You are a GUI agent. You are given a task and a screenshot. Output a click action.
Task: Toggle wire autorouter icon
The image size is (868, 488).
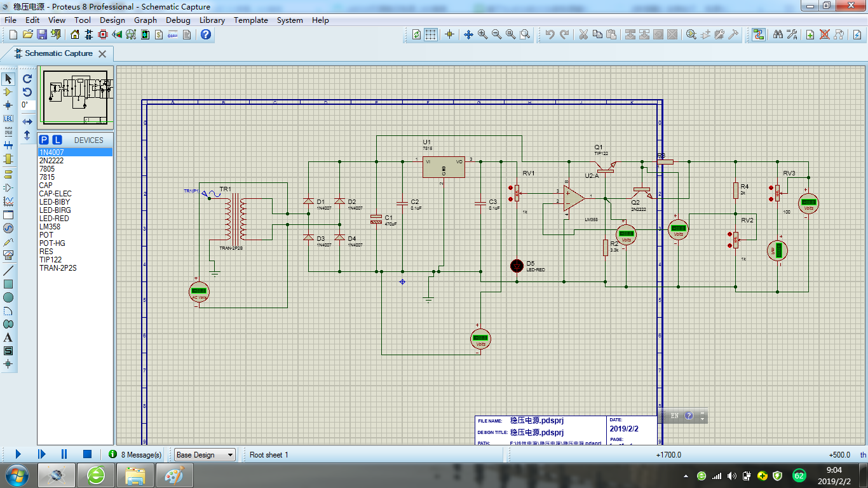[x=759, y=34]
